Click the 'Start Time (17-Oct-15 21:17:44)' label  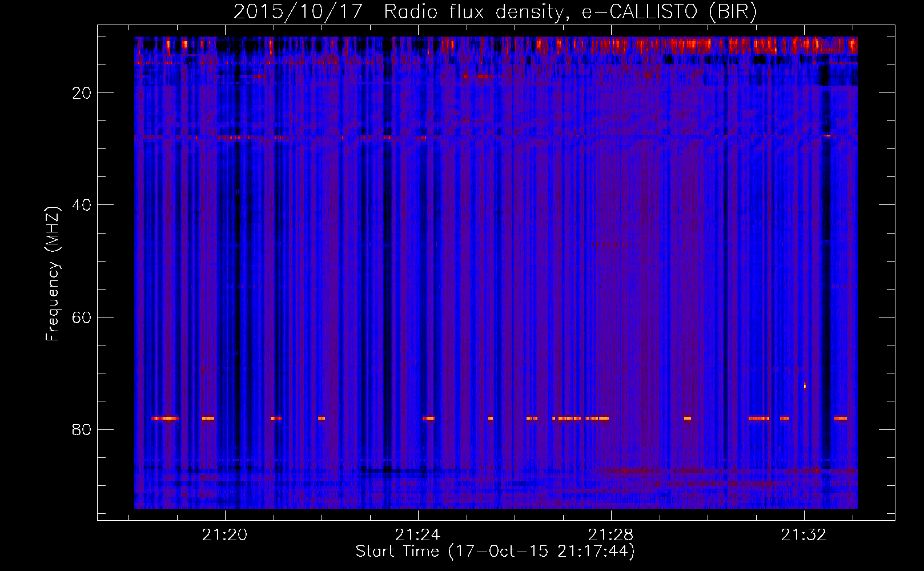click(495, 551)
